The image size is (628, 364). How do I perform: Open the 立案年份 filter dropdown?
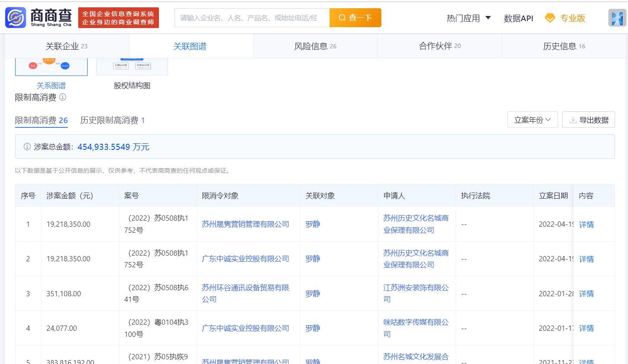(533, 120)
